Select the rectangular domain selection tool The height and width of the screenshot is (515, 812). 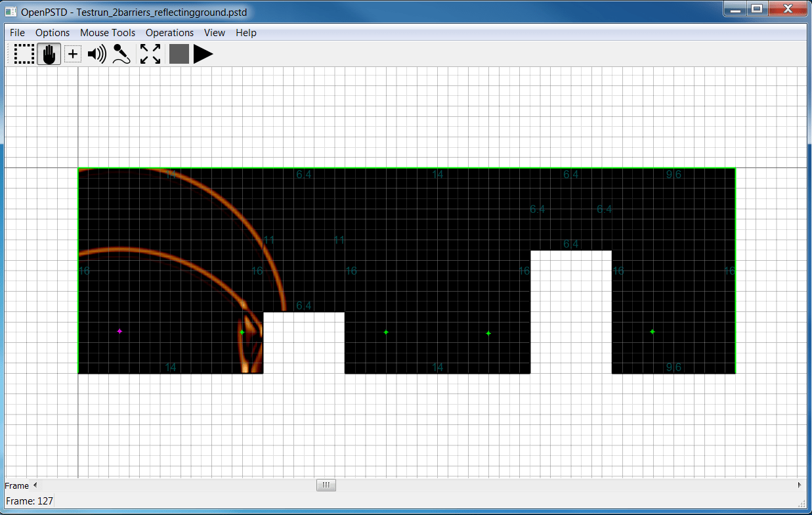pyautogui.click(x=24, y=54)
